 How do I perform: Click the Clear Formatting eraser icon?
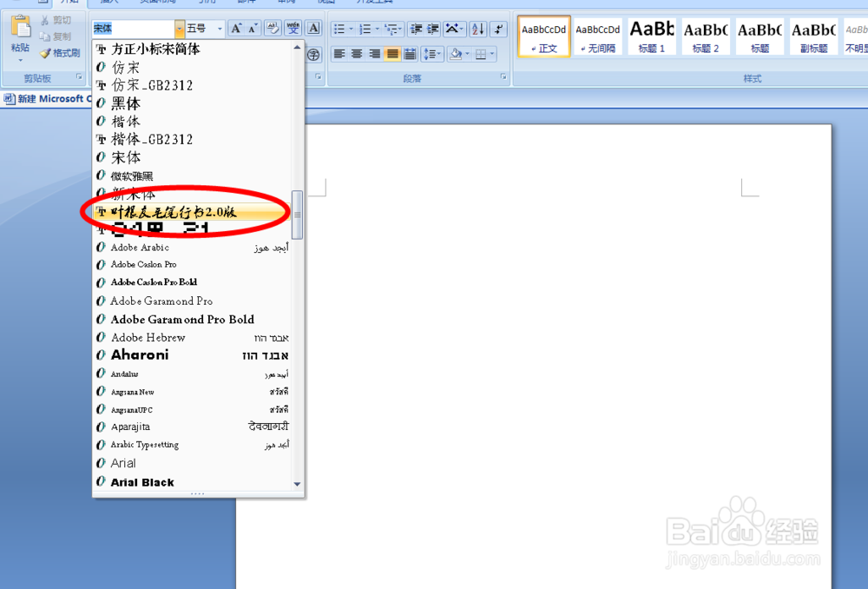[x=273, y=29]
